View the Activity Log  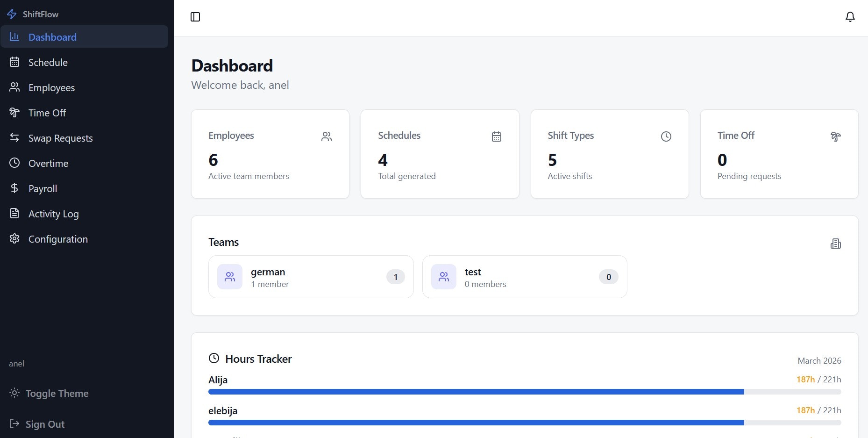84,214
